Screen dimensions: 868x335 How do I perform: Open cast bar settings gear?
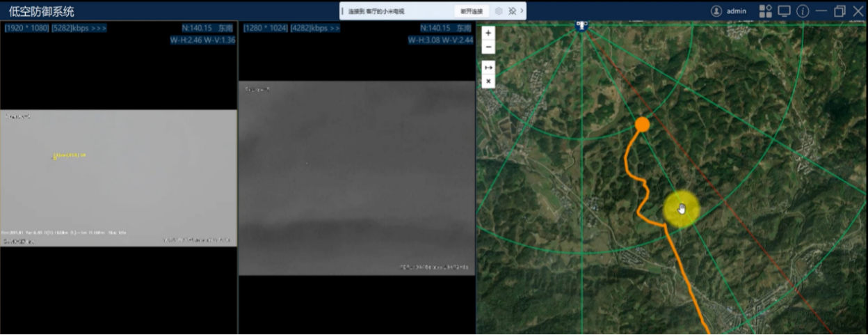coord(499,11)
